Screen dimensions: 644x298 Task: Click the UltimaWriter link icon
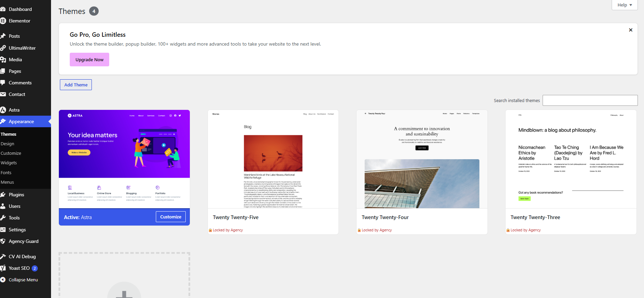click(3, 48)
